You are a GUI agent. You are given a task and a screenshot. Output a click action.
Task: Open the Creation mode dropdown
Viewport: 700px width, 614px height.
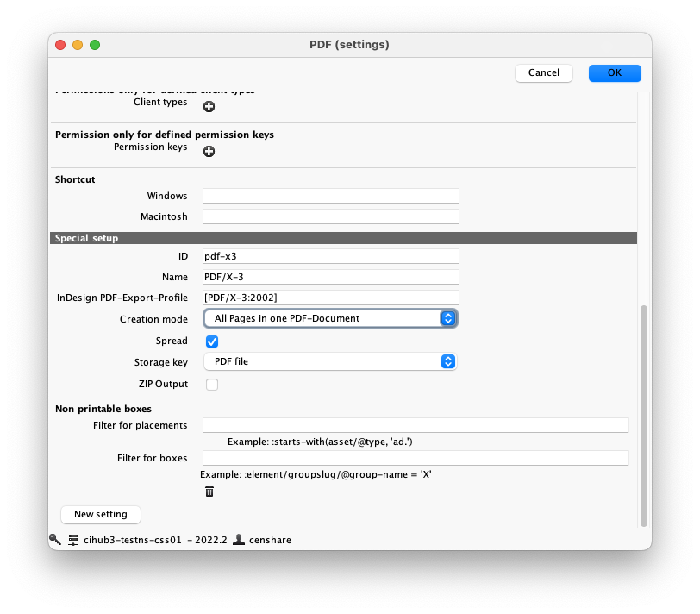pos(330,318)
